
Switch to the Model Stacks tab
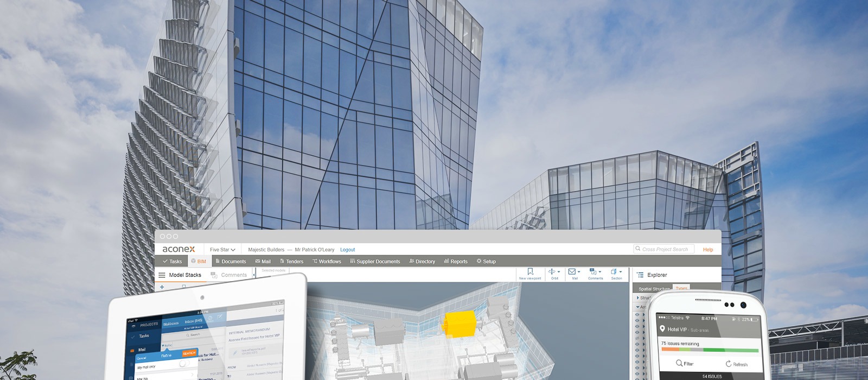coord(185,275)
